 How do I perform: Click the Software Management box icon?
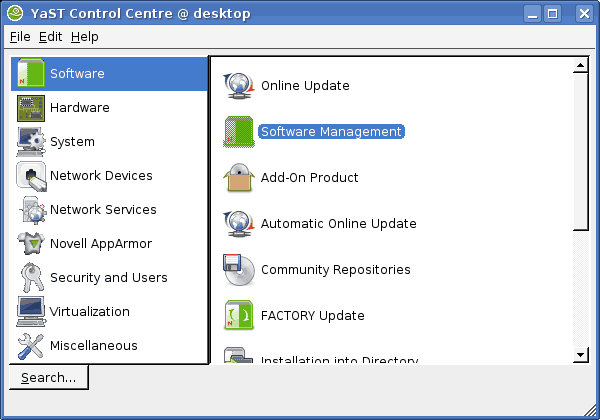point(239,132)
